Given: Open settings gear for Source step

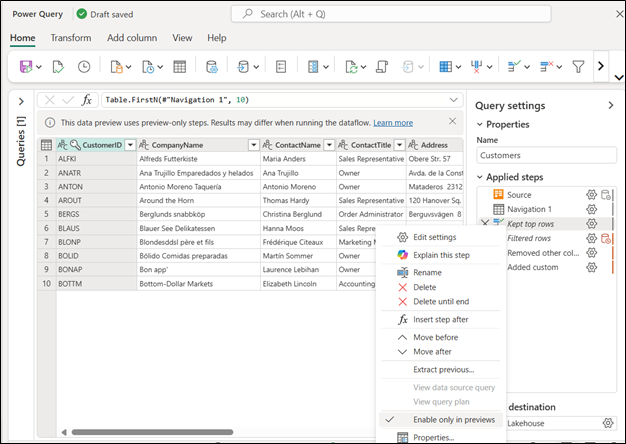Looking at the screenshot, I should (x=591, y=194).
